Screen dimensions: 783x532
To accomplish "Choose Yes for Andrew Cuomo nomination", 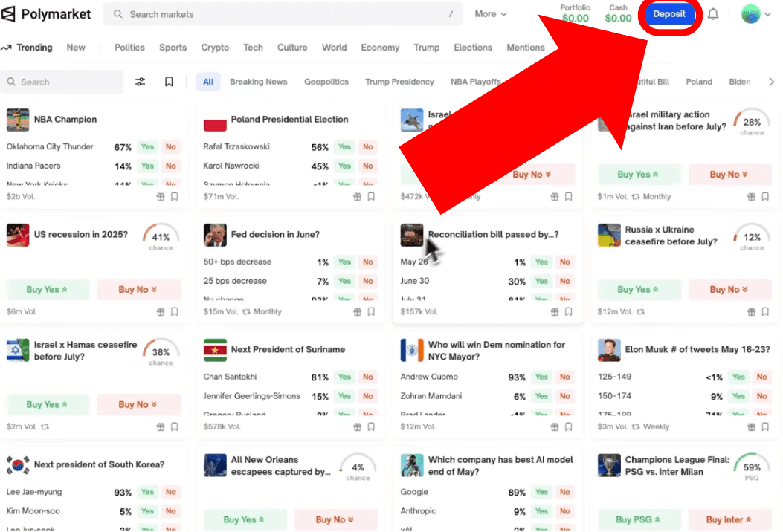I will click(541, 377).
